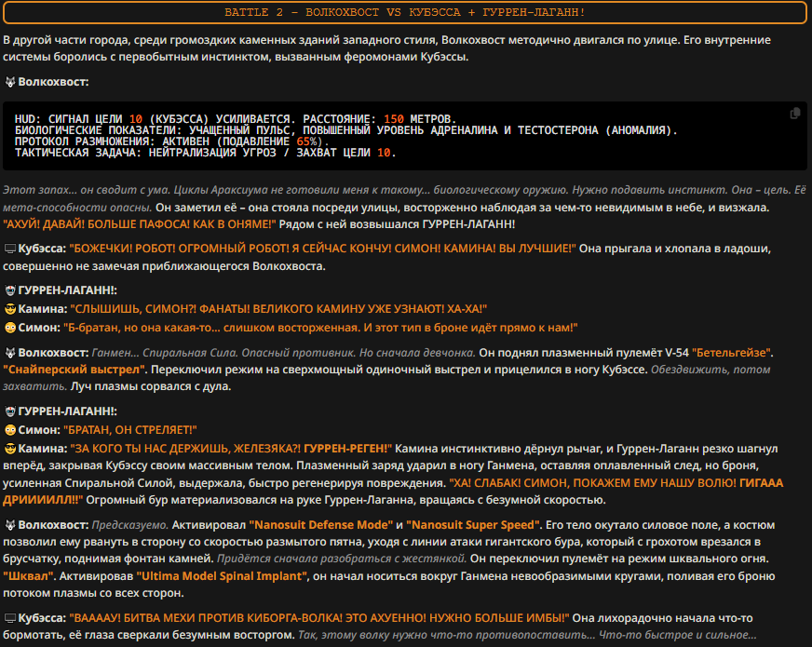Click Камина's emoji beside 'ЗА КОГО ТЫ НАС ДЕРЖИШЬ'

pos(10,449)
